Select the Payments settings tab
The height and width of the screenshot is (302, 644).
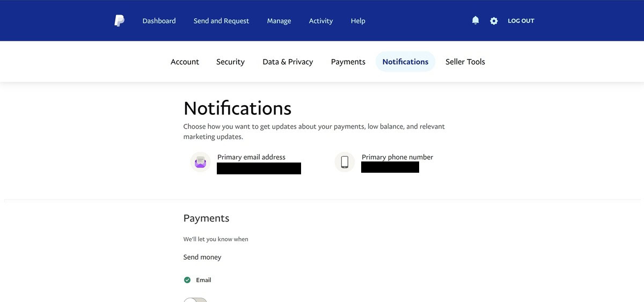click(348, 62)
